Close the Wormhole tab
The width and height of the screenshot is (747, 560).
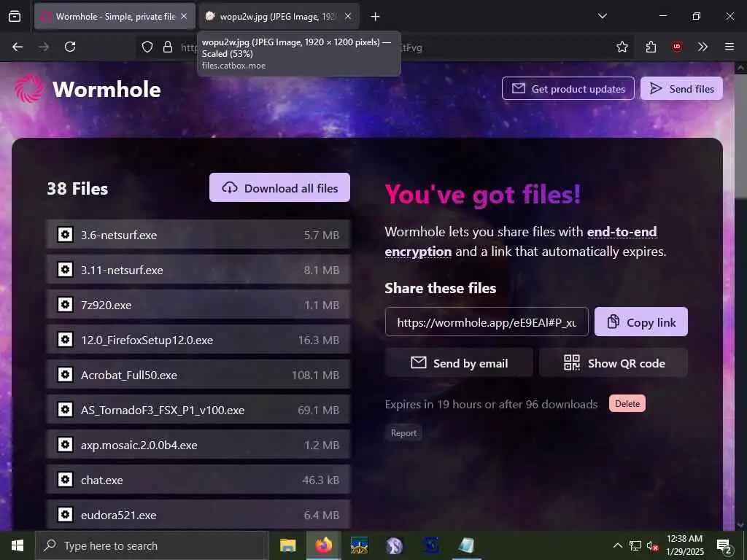pyautogui.click(x=184, y=17)
